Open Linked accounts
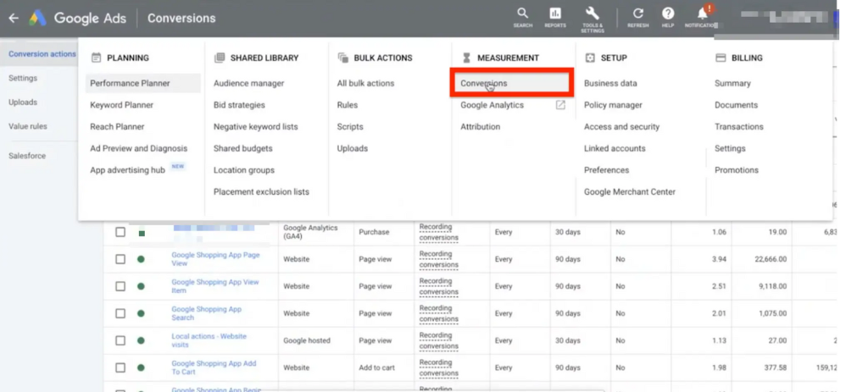868x392 pixels. tap(615, 148)
